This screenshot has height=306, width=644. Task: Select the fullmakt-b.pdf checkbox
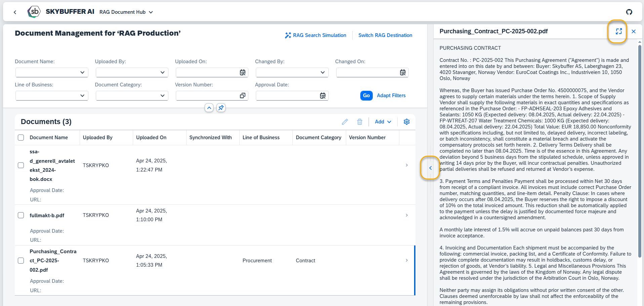pos(21,215)
